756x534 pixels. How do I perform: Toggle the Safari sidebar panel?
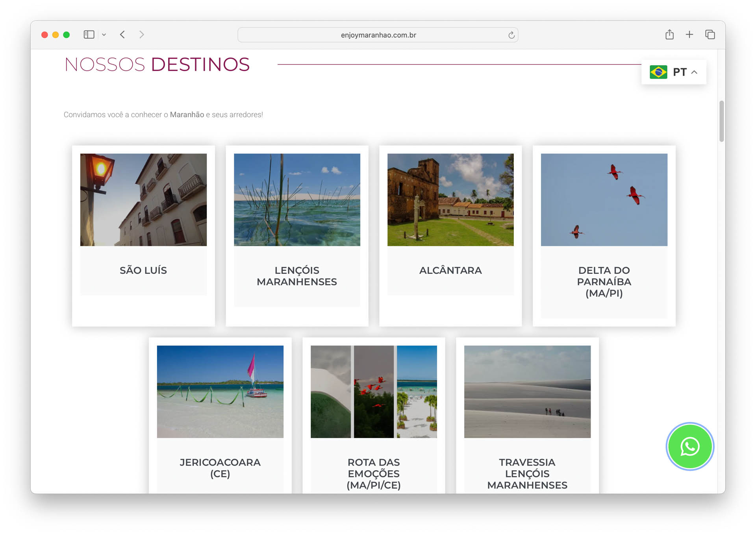coord(89,35)
